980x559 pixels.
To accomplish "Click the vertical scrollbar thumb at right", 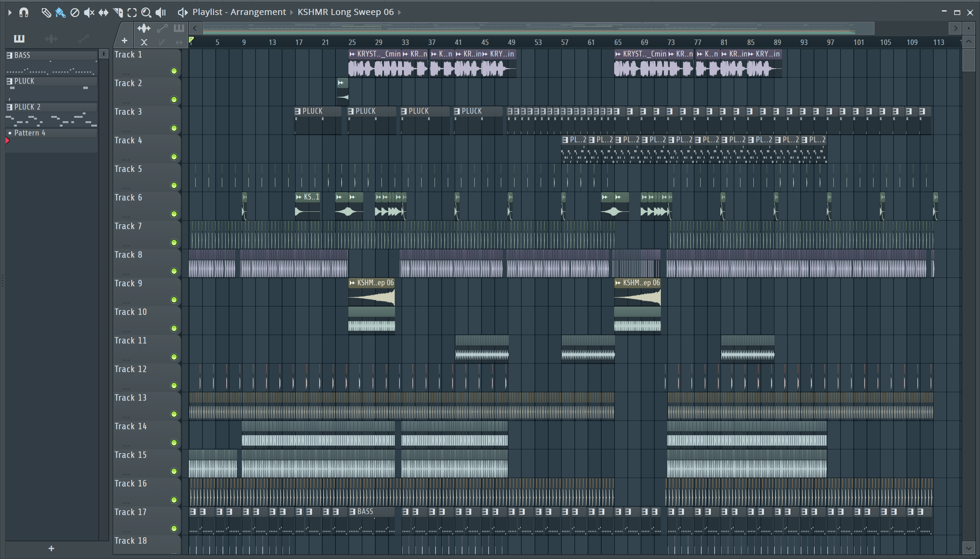I will pos(968,60).
